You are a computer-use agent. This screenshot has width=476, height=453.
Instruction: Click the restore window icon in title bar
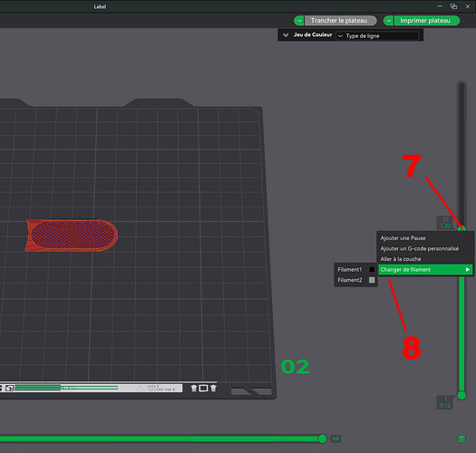click(x=453, y=6)
